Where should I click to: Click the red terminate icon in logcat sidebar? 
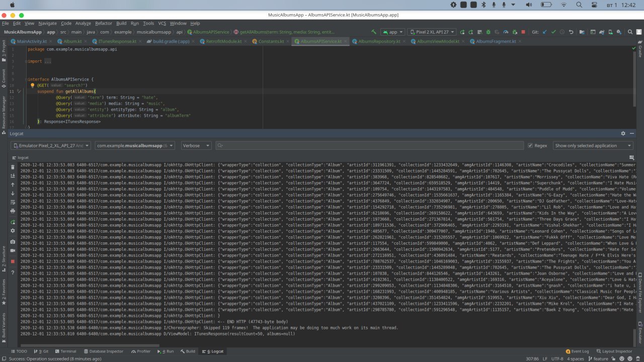[x=13, y=261]
